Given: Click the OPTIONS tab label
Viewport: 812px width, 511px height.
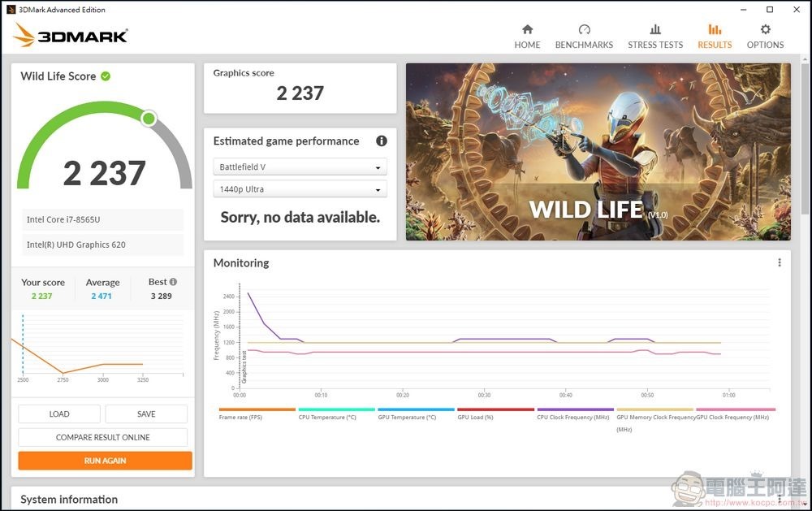Looking at the screenshot, I should pyautogui.click(x=766, y=45).
